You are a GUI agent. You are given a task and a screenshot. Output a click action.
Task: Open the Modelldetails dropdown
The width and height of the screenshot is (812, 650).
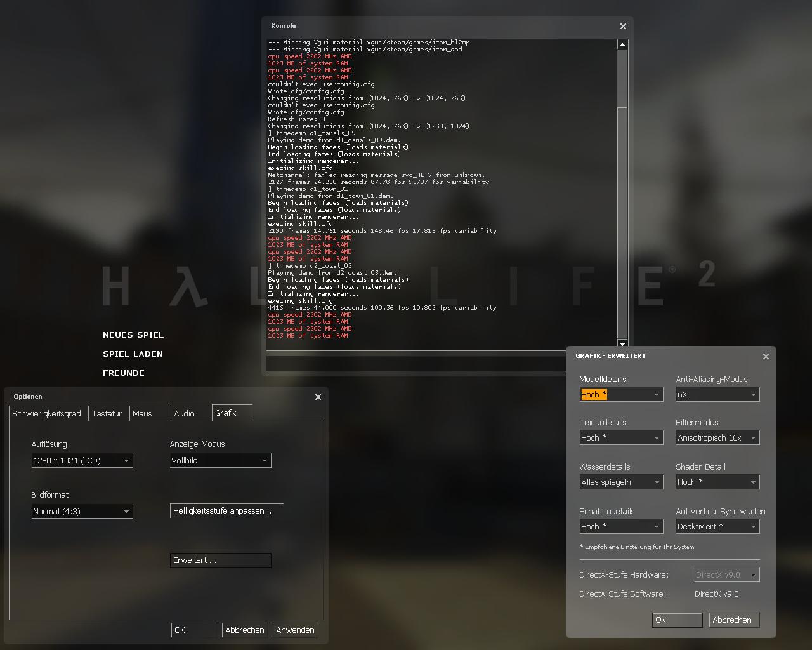coord(621,394)
